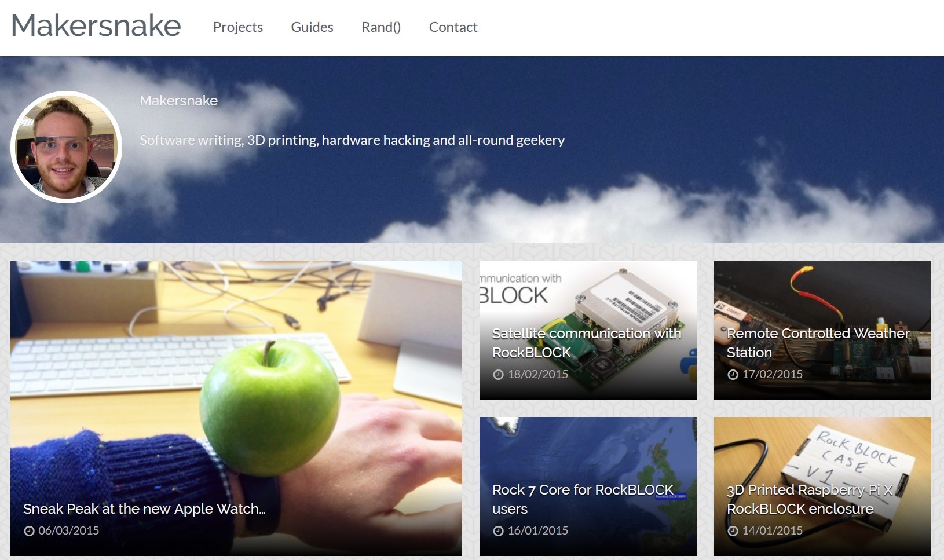
Task: Click the clock icon beside 06/03/2015
Action: click(x=29, y=531)
